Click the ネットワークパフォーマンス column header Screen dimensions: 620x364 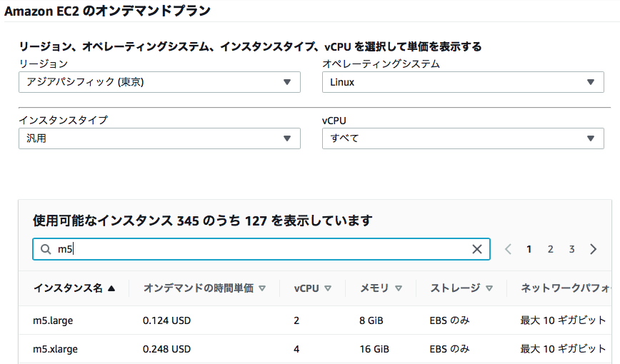click(566, 288)
